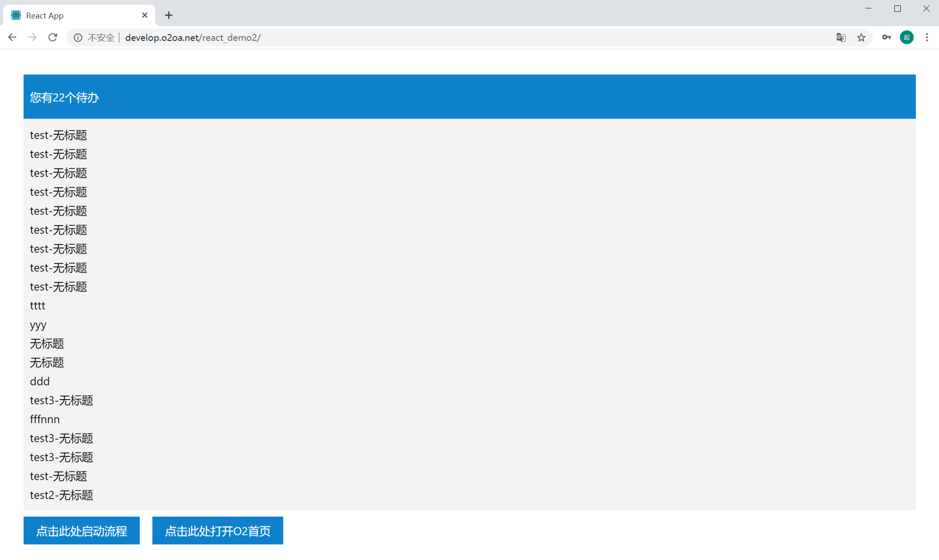Viewport: 939px width, 560px height.
Task: Select the test2-无标题 list item
Action: point(62,495)
